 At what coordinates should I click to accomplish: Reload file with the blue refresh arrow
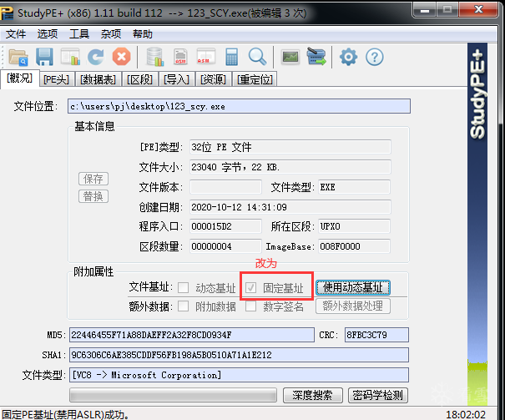coord(96,57)
